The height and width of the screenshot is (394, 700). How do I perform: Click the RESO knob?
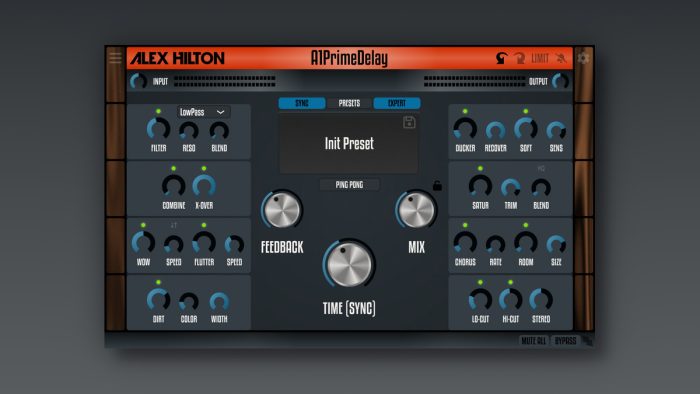point(189,131)
